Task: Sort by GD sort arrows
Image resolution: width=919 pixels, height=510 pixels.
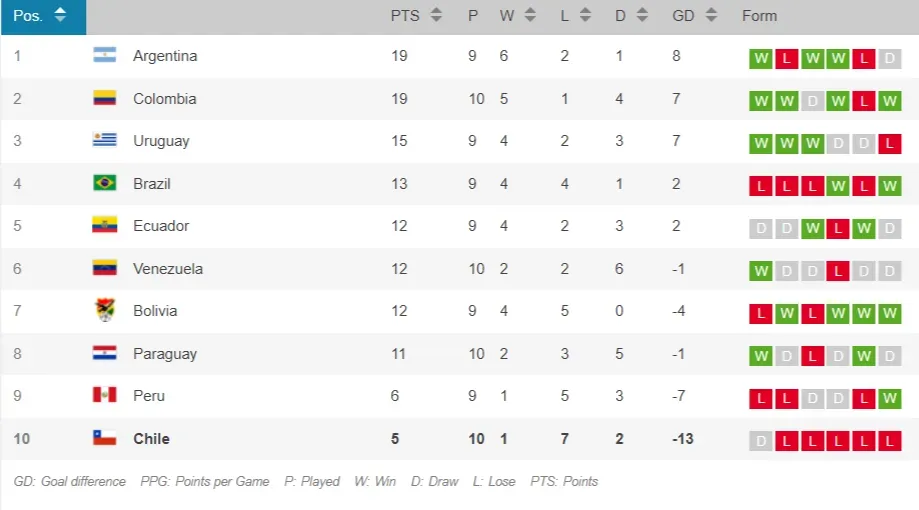Action: (711, 15)
